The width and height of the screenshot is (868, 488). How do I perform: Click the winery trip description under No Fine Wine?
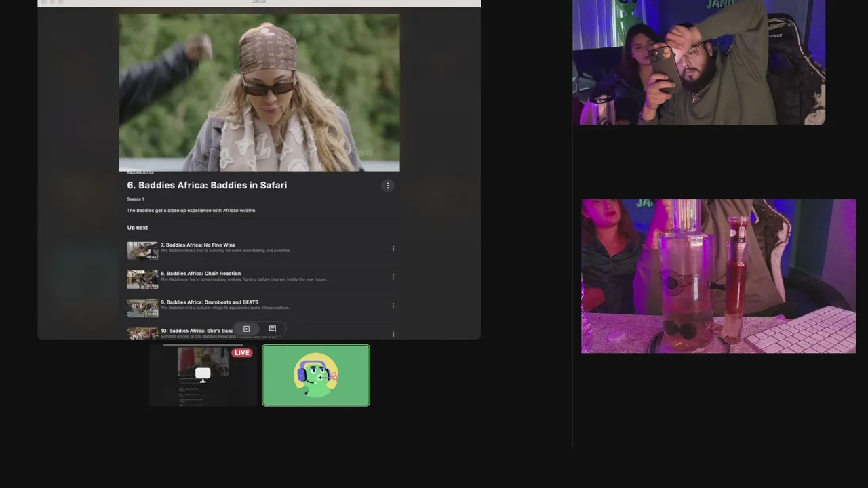(x=225, y=251)
